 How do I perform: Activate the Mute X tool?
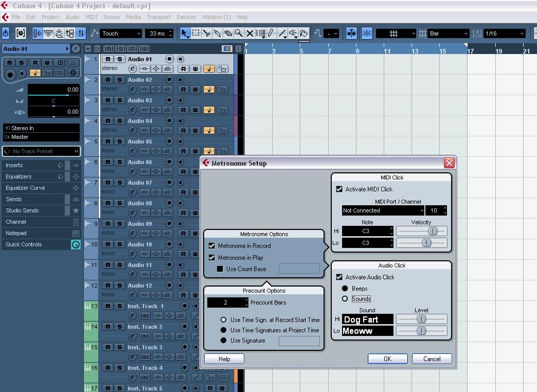pos(249,33)
